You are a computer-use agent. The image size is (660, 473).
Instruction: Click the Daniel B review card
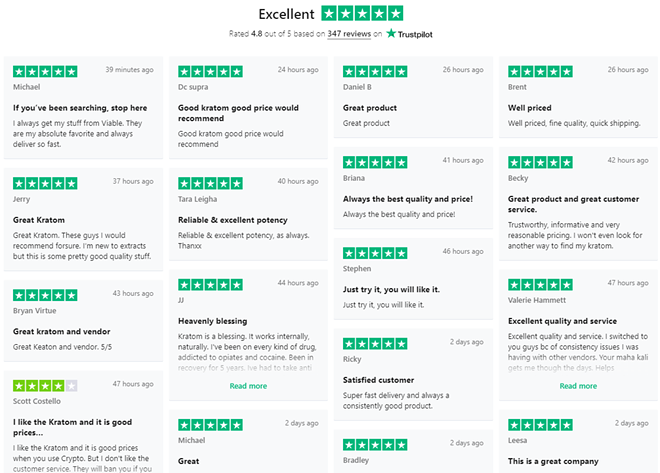coord(413,97)
